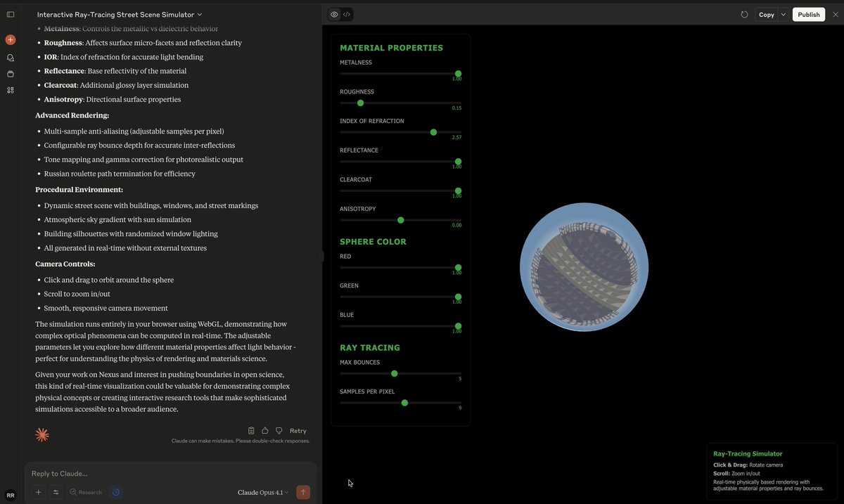
Task: Click the Research button in reply box
Action: point(86,492)
